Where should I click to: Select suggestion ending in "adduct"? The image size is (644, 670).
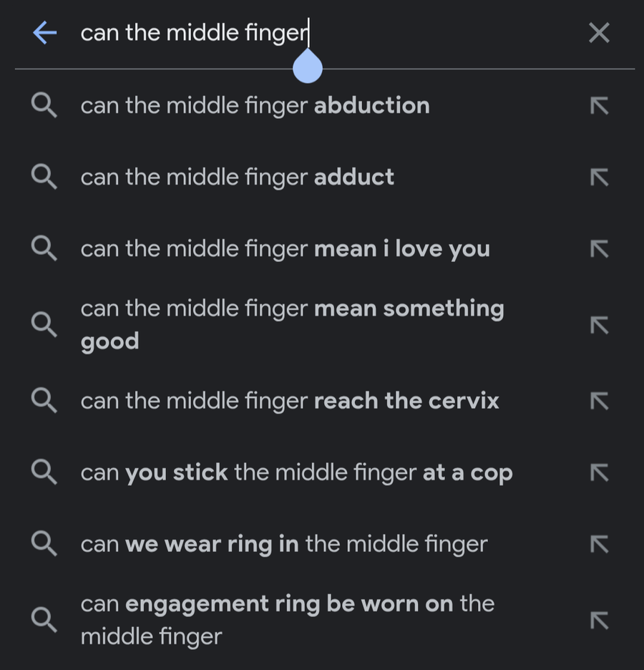[x=237, y=177]
